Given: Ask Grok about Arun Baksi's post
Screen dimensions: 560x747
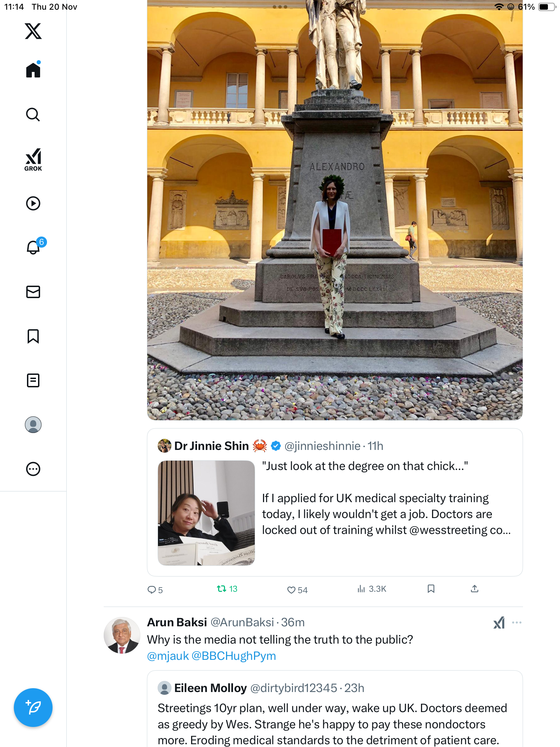Looking at the screenshot, I should (x=499, y=622).
